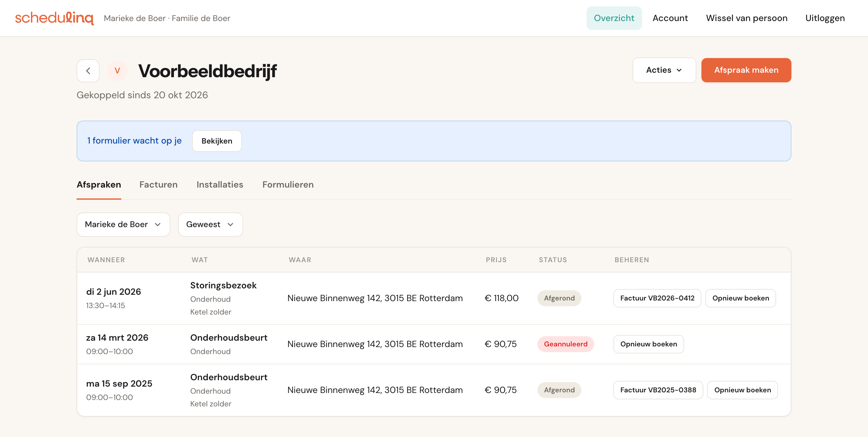Screen dimensions: 868x437
Task: Select the date 'ma 15 sep 2025'
Action: tap(119, 383)
